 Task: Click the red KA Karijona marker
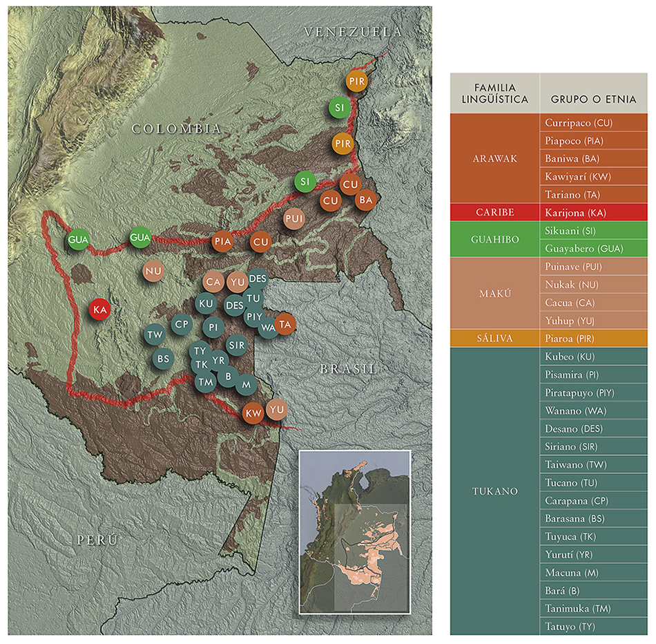99,310
